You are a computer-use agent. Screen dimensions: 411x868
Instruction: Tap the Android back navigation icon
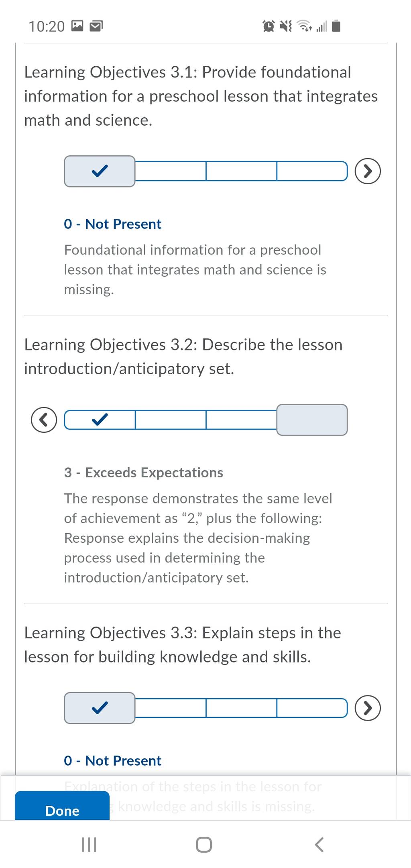pos(319,845)
